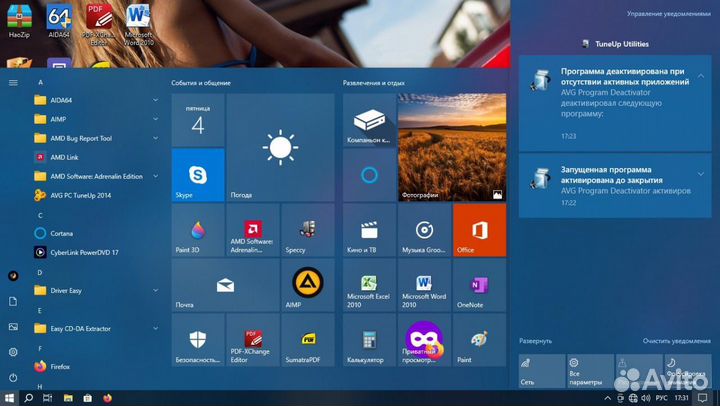This screenshot has height=406, width=720.
Task: Open the Xbox Console Companion (Компаньон) tile
Action: click(x=369, y=120)
